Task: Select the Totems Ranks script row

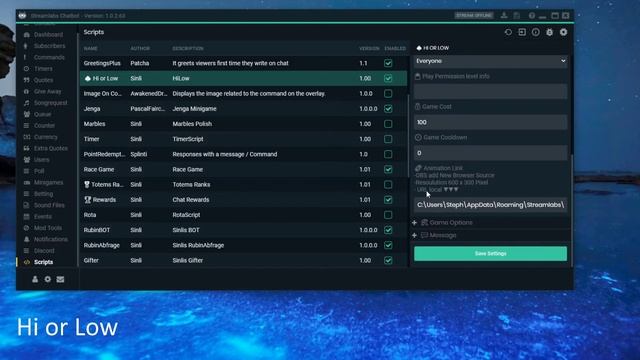Action: (243, 184)
